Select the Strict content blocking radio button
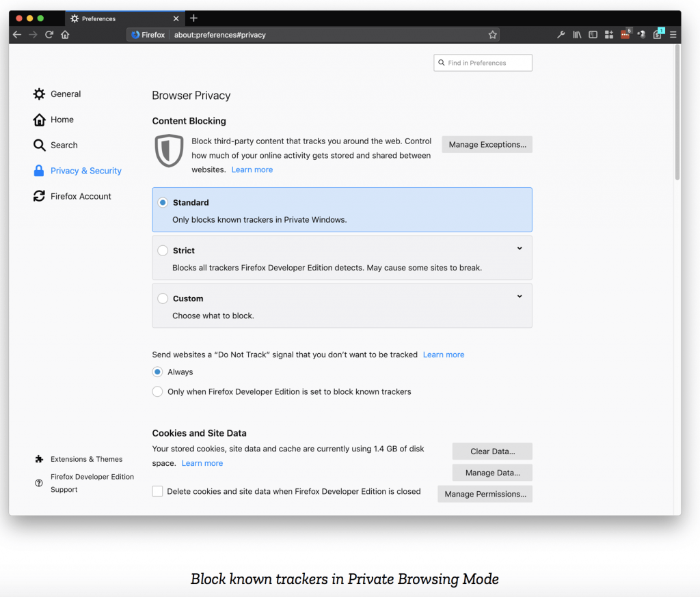The image size is (700, 597). tap(162, 250)
